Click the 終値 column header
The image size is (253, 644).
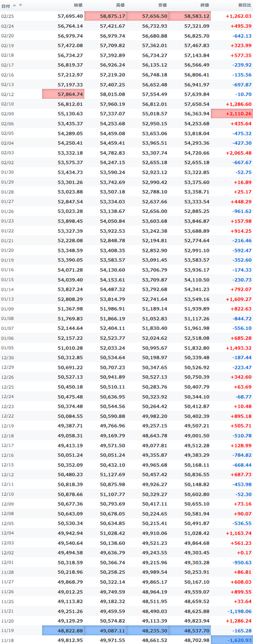click(205, 5)
